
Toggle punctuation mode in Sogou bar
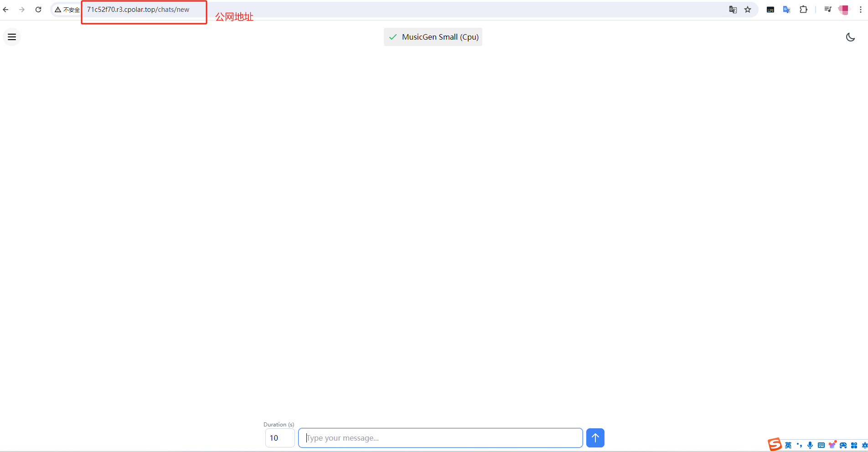[799, 445]
